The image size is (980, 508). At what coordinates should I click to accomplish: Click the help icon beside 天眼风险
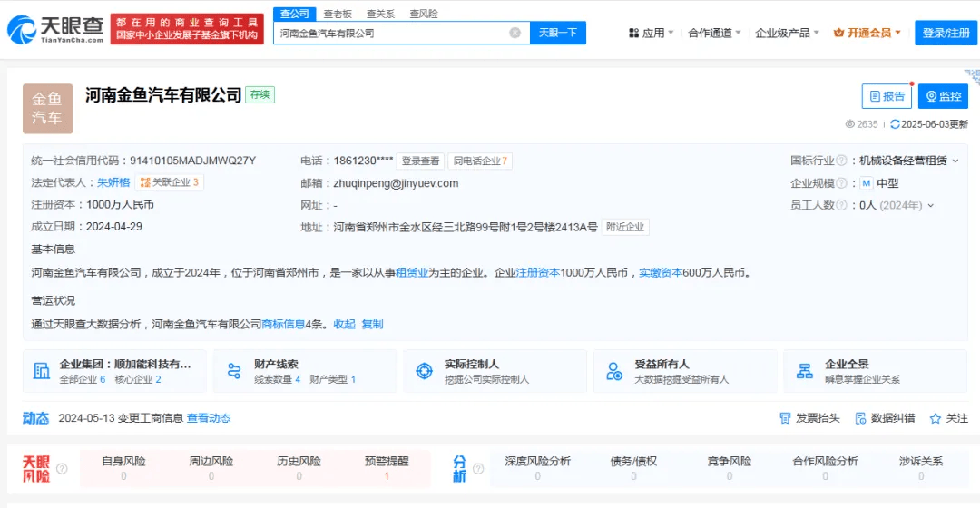[62, 469]
